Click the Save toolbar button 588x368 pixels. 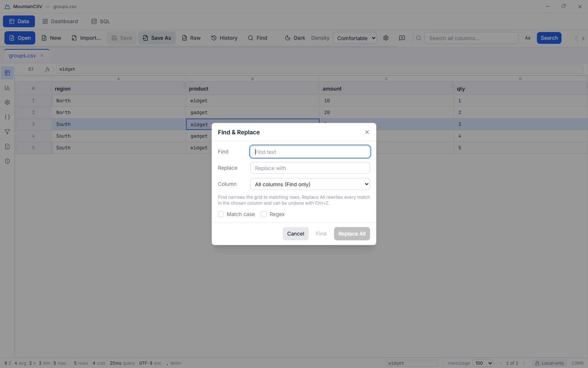click(x=122, y=38)
